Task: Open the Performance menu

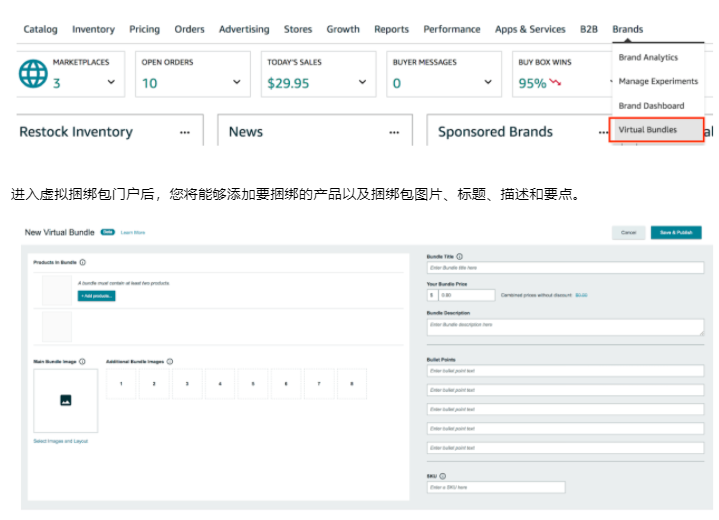Action: pyautogui.click(x=452, y=29)
